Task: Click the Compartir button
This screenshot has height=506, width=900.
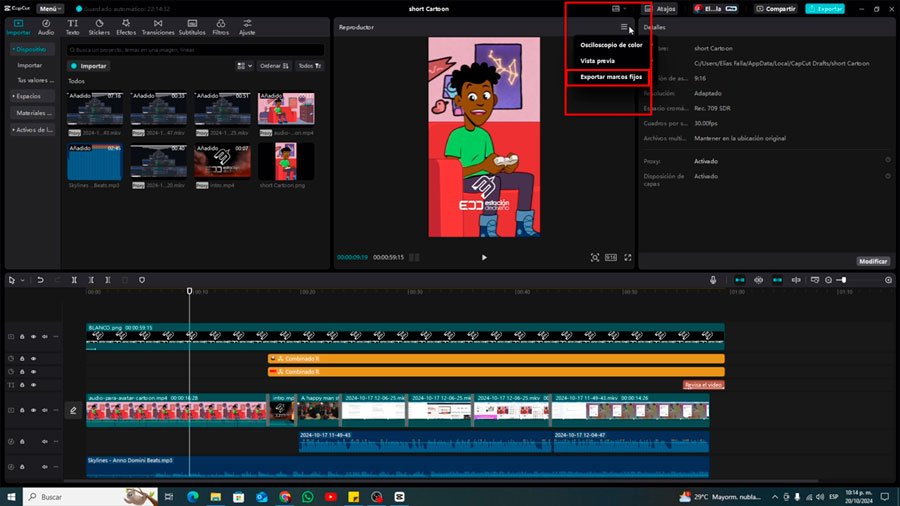Action: tap(776, 9)
